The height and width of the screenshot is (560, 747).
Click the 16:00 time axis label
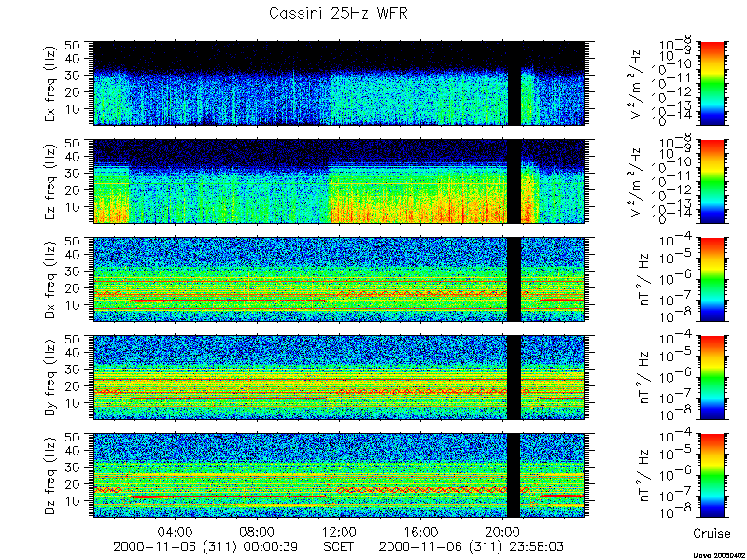(421, 531)
